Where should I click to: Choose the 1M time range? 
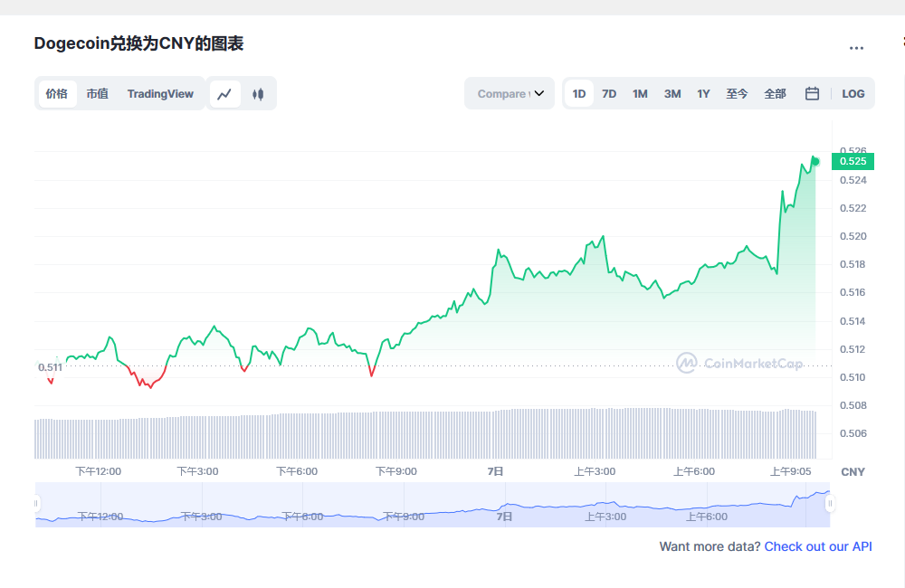[x=640, y=94]
